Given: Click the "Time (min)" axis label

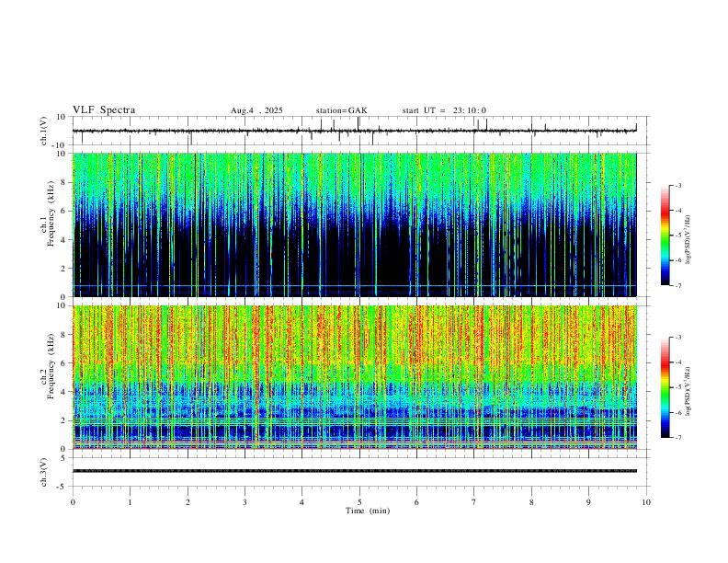Looking at the screenshot, I should tap(368, 511).
